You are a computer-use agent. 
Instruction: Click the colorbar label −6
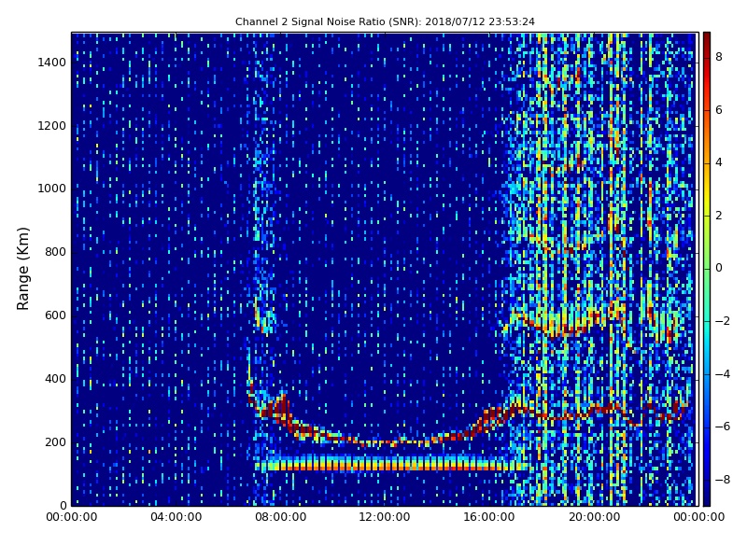click(723, 427)
